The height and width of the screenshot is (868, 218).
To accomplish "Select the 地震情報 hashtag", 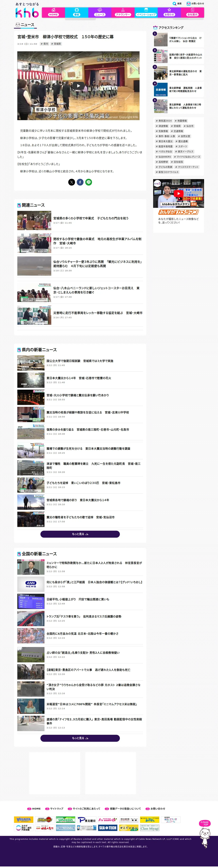I will [181, 121].
